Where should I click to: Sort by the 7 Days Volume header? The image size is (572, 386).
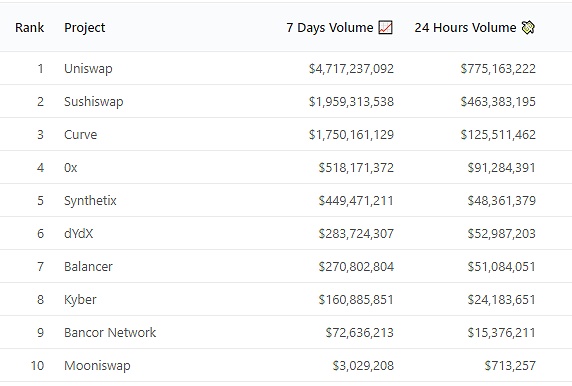pos(330,27)
